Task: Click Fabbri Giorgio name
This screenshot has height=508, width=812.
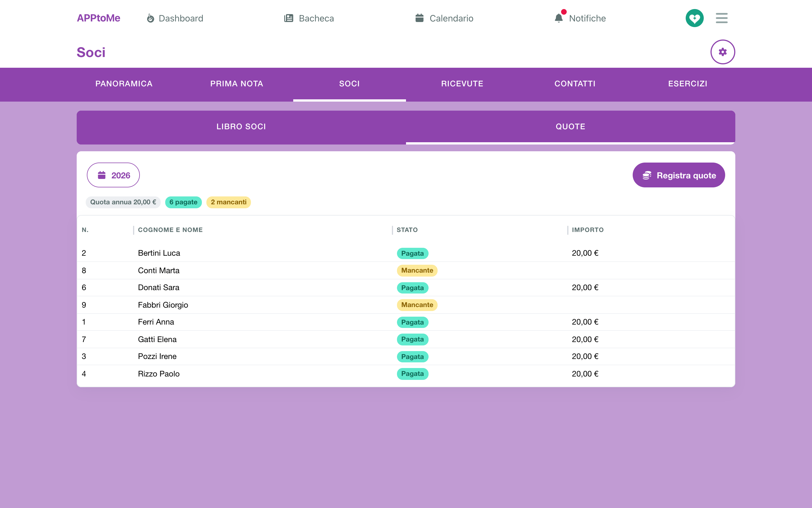Action: click(x=163, y=305)
